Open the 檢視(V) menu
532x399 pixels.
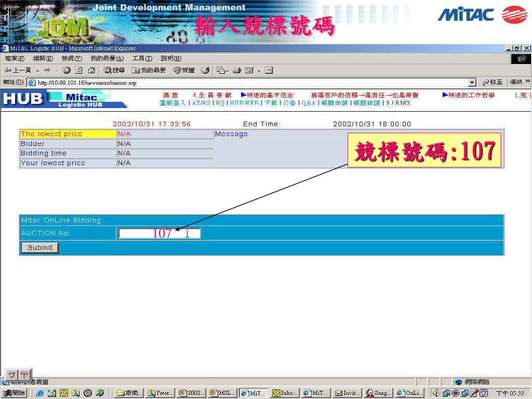tap(72, 58)
